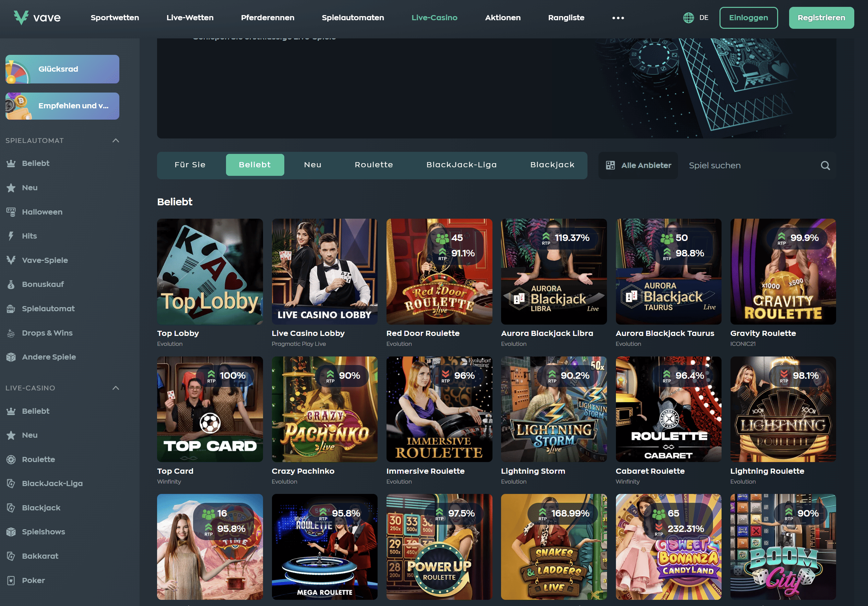The image size is (868, 606).
Task: Click the Registrieren button
Action: pos(821,18)
